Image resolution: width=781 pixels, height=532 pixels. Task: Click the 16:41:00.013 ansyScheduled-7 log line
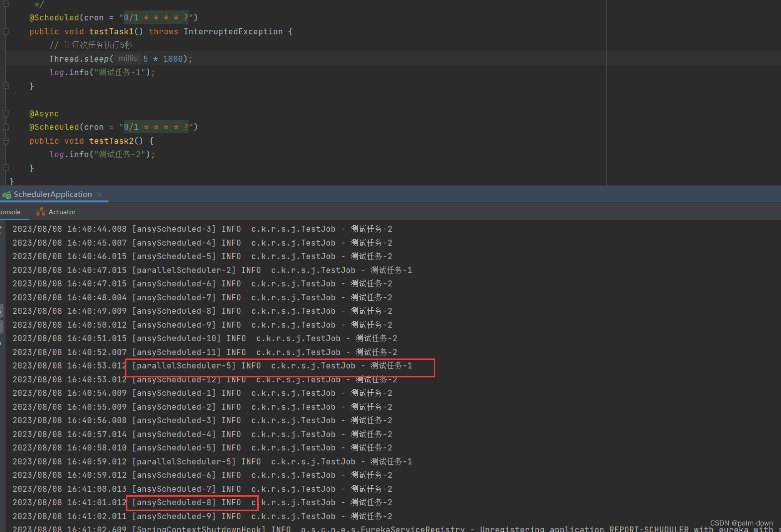point(202,489)
